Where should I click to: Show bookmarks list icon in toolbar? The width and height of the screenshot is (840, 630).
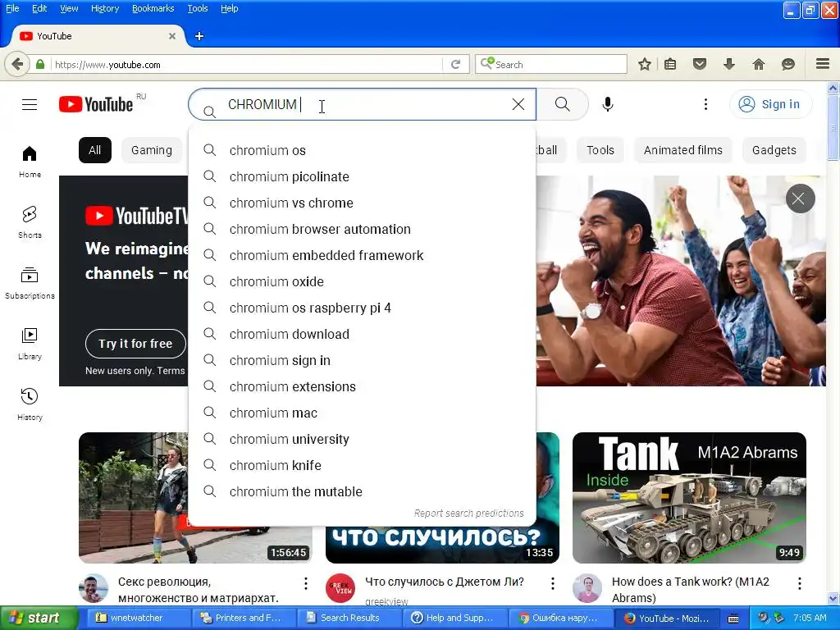670,64
